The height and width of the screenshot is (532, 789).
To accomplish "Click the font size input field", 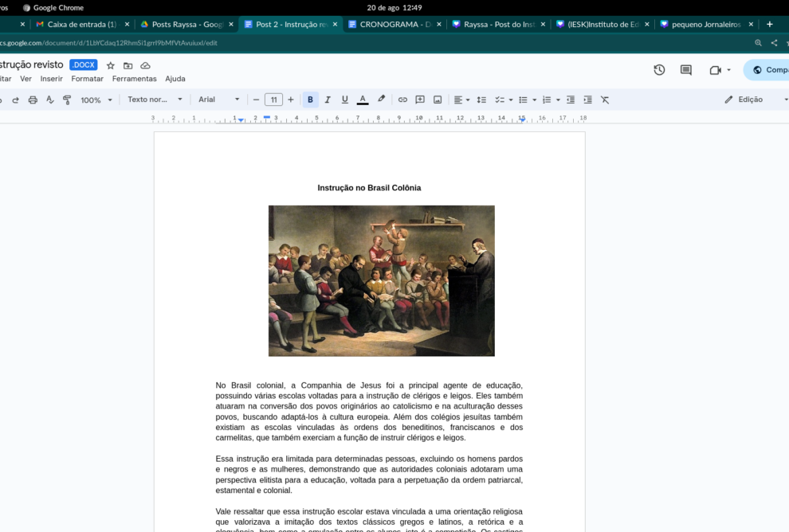I will pos(273,100).
